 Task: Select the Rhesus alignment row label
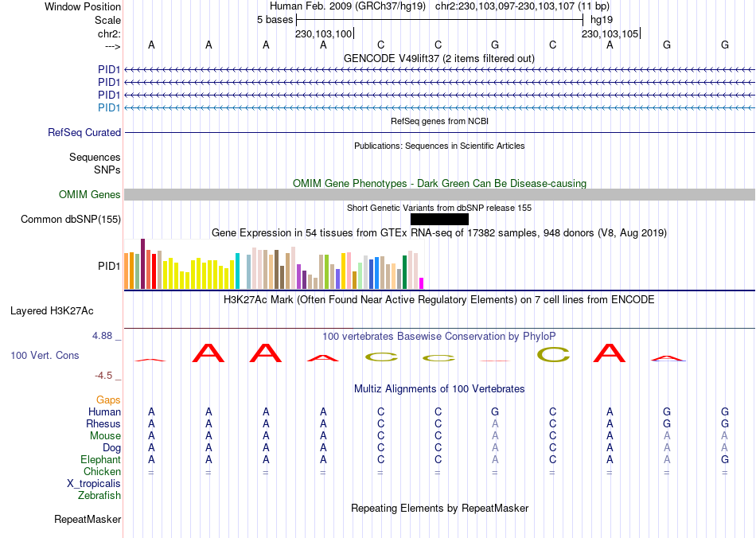pos(103,423)
